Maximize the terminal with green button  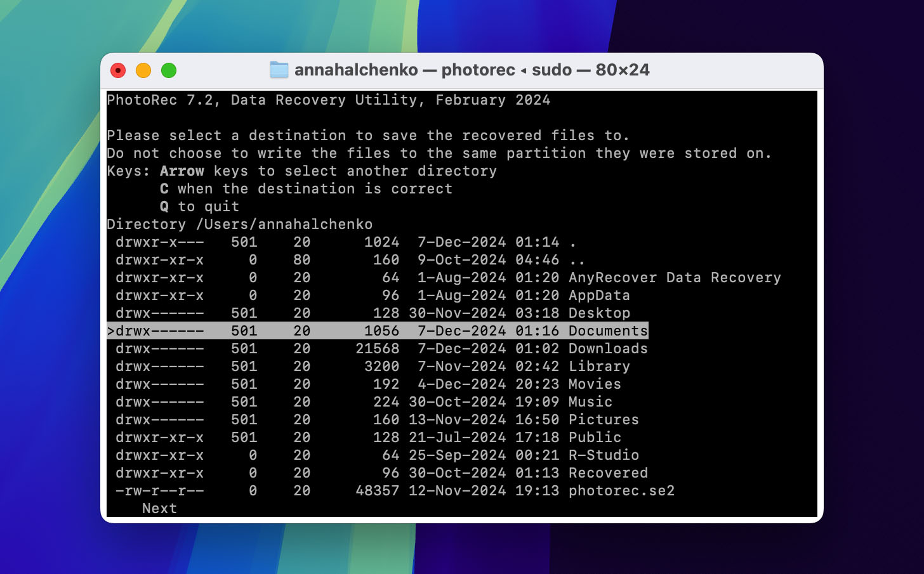[169, 70]
